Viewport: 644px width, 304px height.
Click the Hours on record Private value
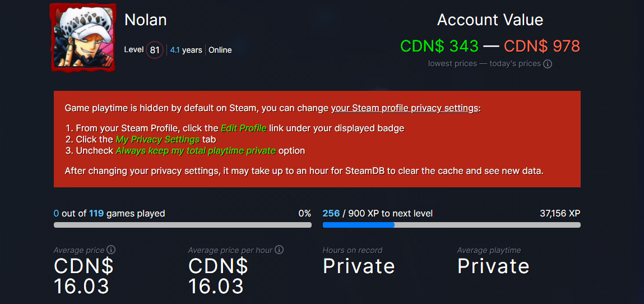point(359,266)
